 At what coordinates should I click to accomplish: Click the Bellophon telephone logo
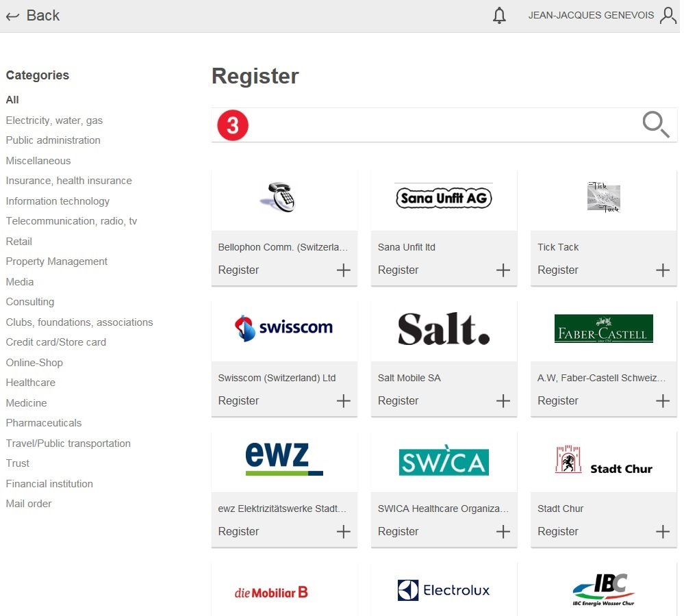(x=278, y=198)
